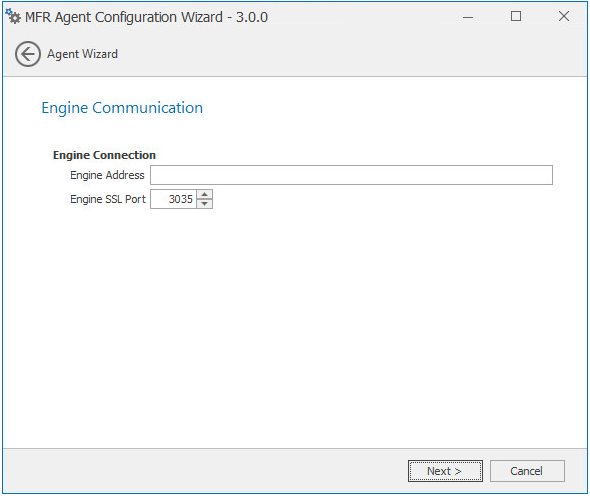This screenshot has height=496, width=590.
Task: Click into the Engine SSL Port field
Action: (173, 199)
